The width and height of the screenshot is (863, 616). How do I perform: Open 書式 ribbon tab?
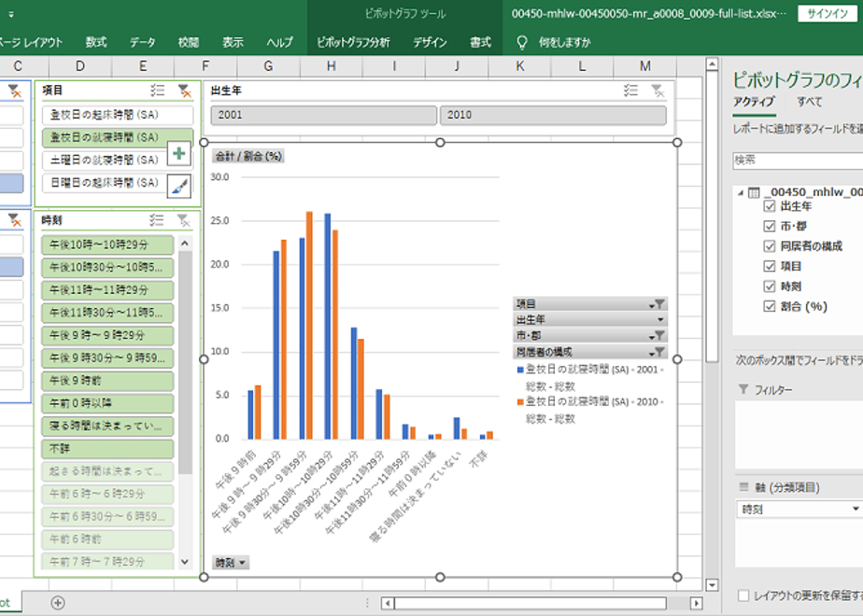(480, 42)
